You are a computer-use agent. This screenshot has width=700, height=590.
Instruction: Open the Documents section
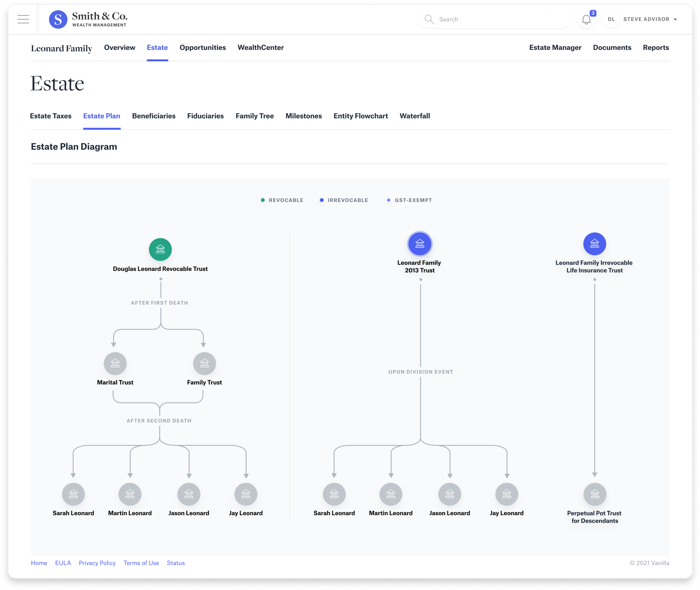612,48
